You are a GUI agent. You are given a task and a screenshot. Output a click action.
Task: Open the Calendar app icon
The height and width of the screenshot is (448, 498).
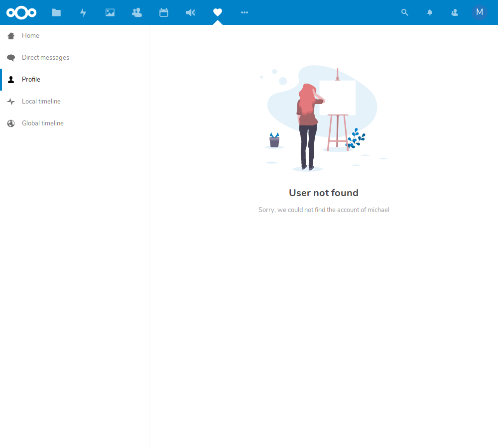click(164, 12)
